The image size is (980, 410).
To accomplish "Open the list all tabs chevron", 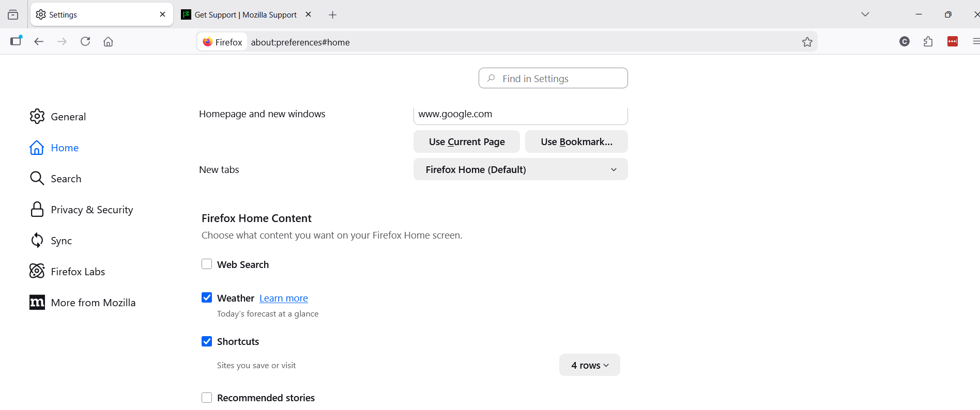I will tap(865, 14).
